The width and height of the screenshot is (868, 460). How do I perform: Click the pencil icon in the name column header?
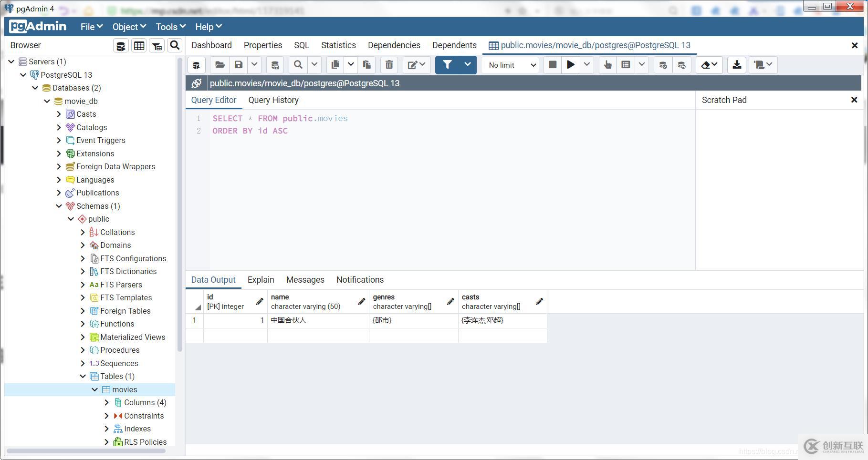[x=362, y=301]
